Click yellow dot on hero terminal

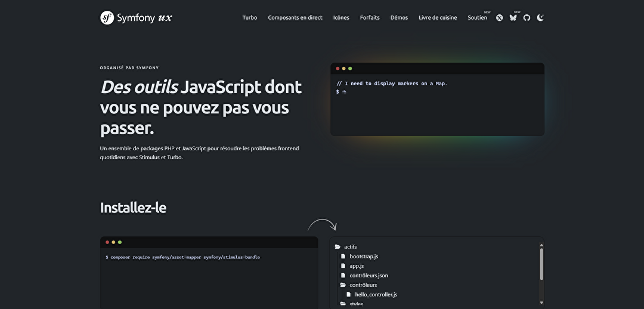click(344, 69)
